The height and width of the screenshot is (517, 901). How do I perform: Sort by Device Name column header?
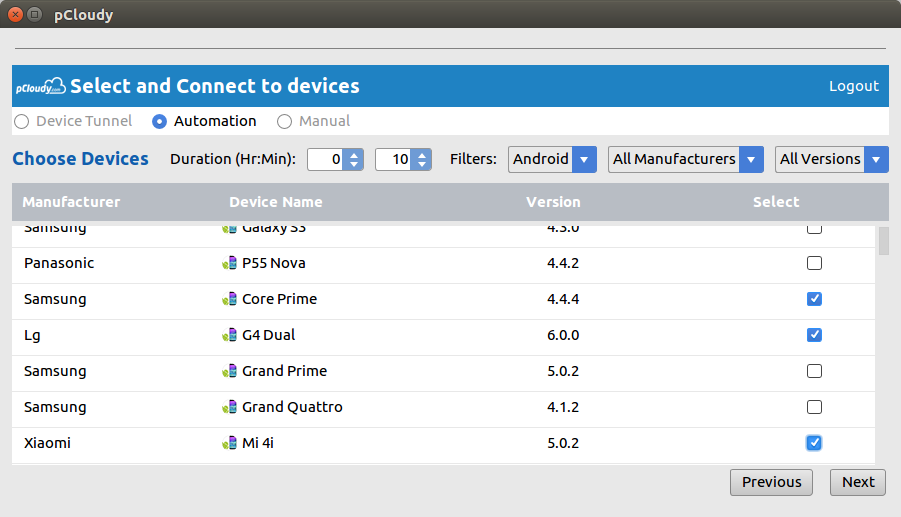click(x=276, y=202)
